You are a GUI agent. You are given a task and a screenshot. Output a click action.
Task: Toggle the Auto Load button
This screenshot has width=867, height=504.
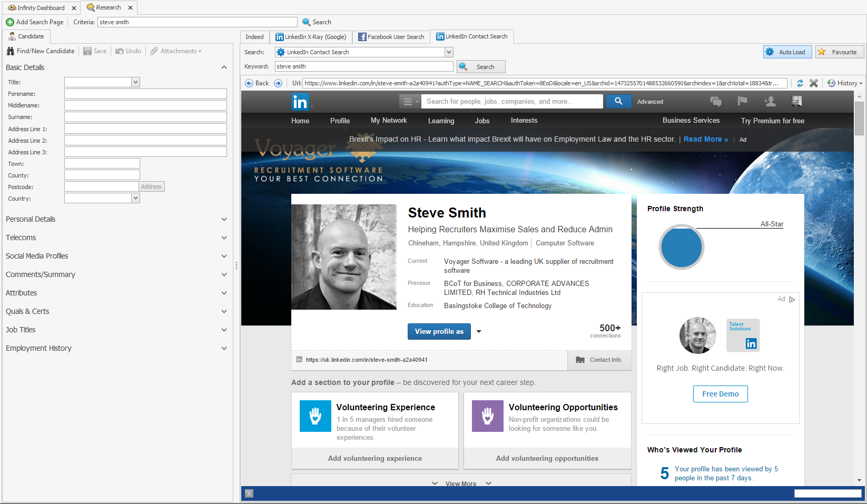(x=787, y=52)
